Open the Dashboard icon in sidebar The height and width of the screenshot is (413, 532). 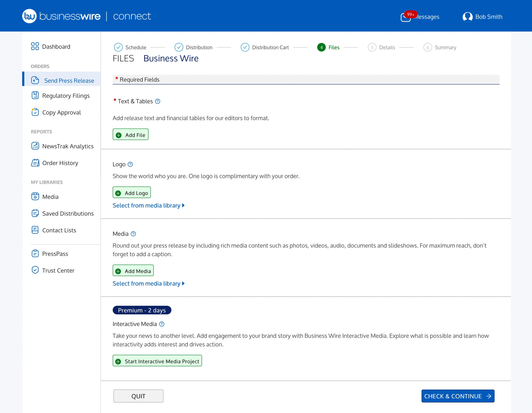coord(35,46)
